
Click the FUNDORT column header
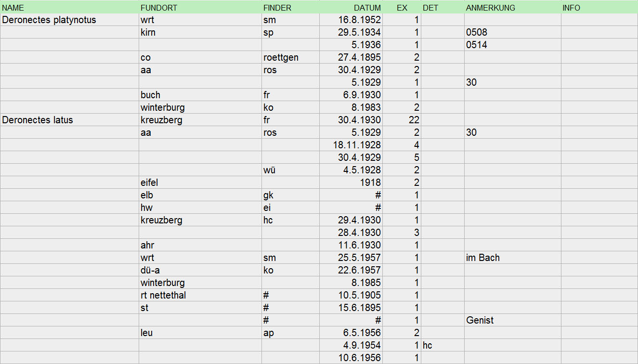(159, 8)
